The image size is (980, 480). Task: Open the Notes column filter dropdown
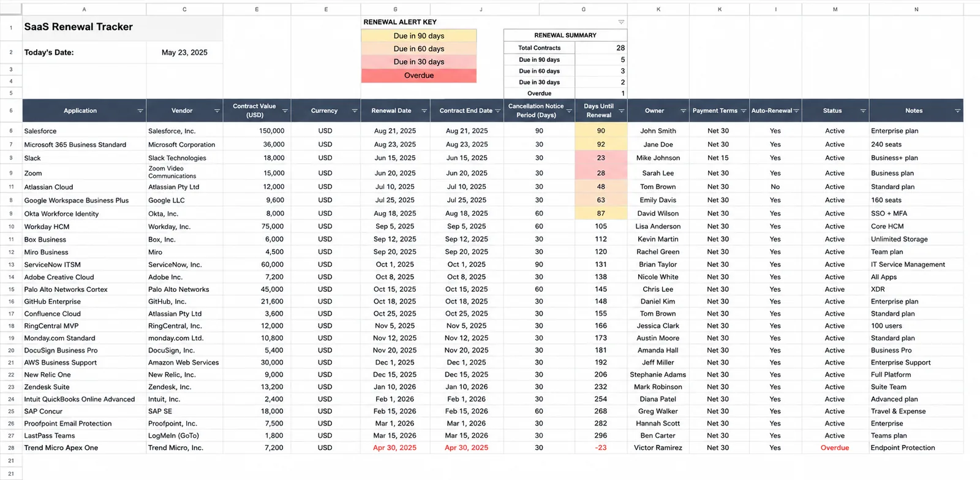tap(957, 111)
